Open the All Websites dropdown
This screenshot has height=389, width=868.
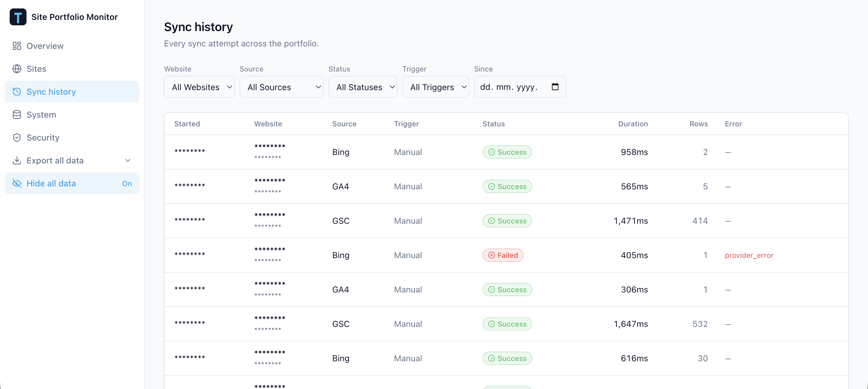pos(199,87)
